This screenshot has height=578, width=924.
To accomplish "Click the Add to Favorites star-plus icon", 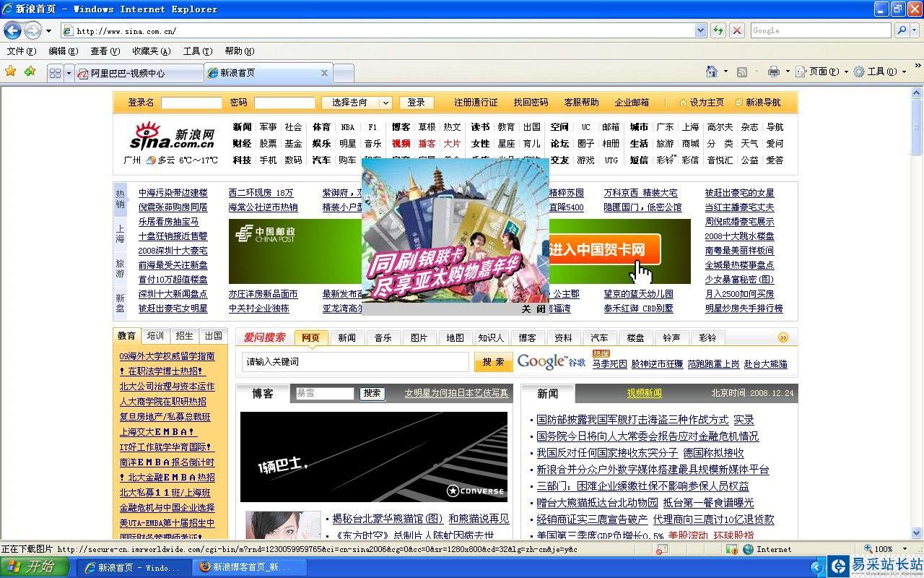I will tap(30, 72).
